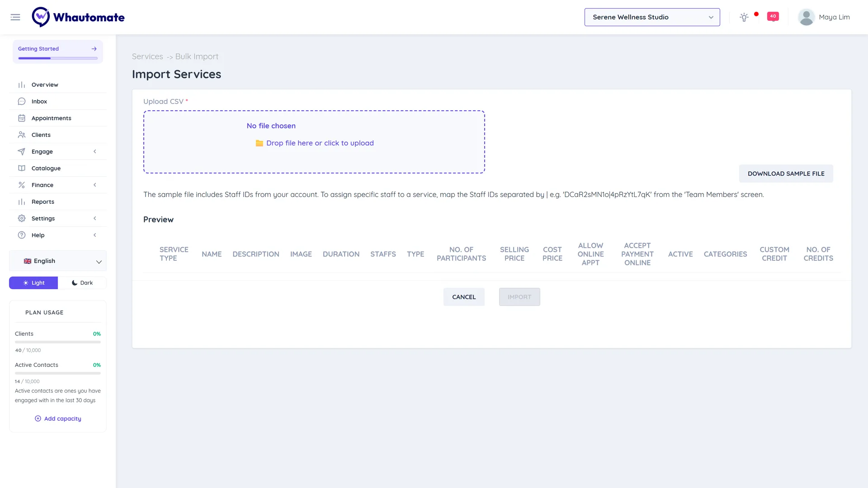Click the Whautomate logo
Screen dimensions: 868x488
pos(78,17)
